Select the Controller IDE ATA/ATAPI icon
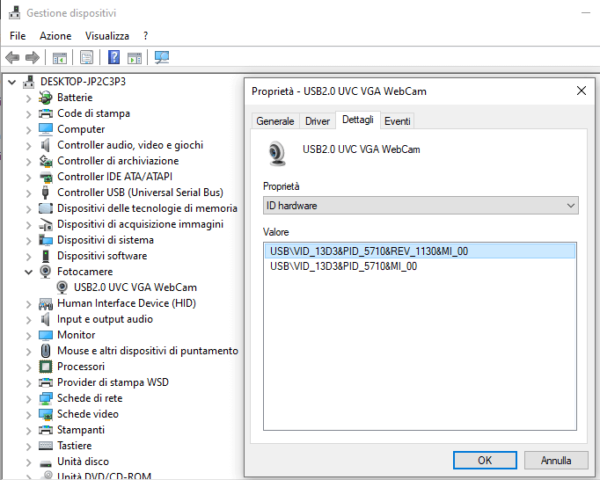The width and height of the screenshot is (600, 480). click(x=46, y=177)
